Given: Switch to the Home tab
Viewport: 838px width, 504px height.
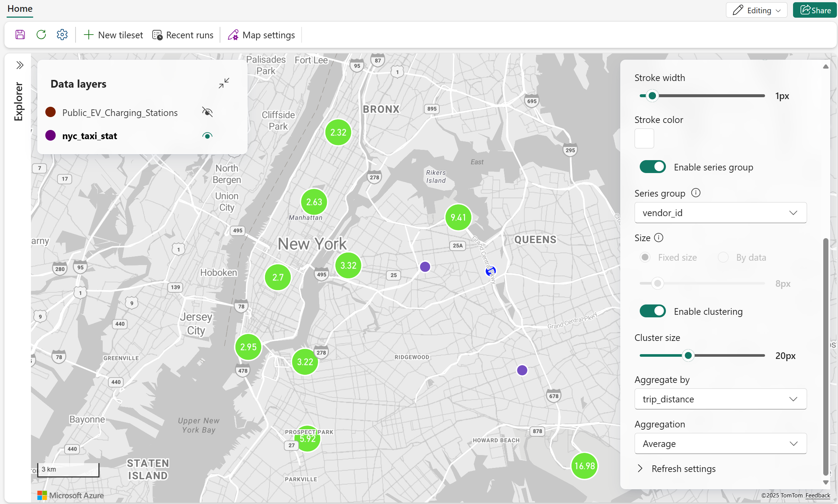Looking at the screenshot, I should [20, 9].
